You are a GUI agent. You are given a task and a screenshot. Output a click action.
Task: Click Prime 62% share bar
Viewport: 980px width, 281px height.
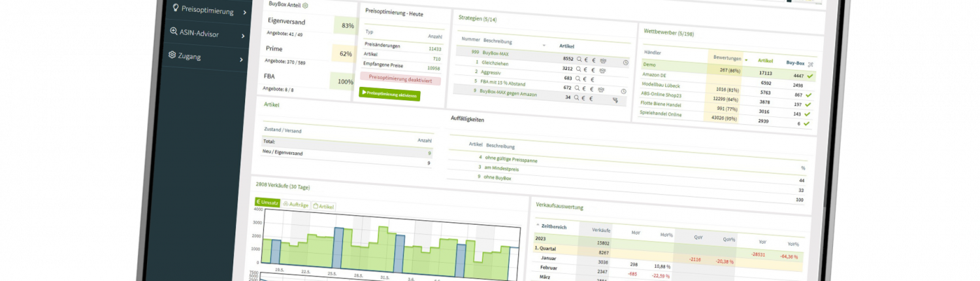coord(344,54)
